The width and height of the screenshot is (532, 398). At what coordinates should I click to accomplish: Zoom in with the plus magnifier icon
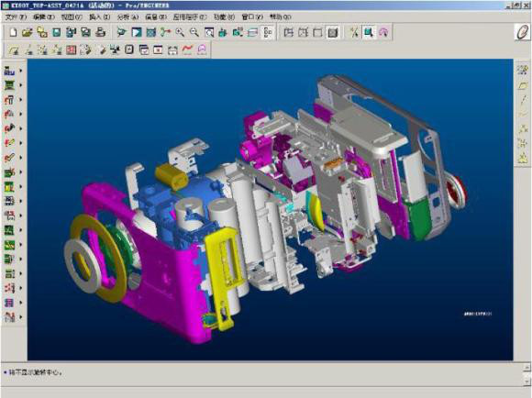click(x=180, y=33)
